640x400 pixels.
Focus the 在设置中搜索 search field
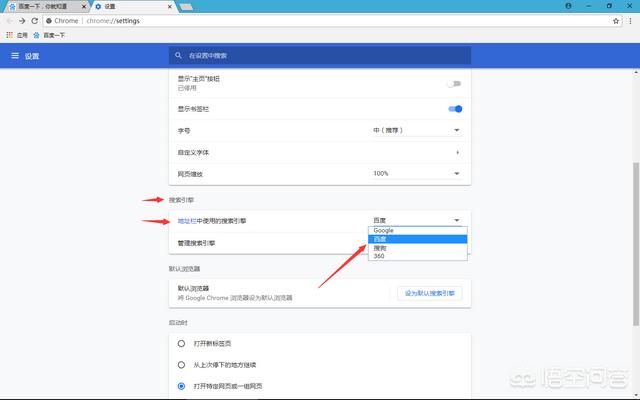[x=320, y=56]
